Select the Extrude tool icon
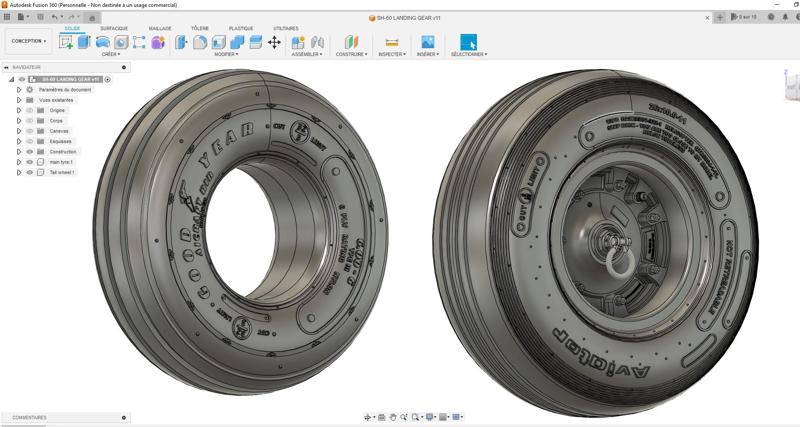 click(84, 42)
